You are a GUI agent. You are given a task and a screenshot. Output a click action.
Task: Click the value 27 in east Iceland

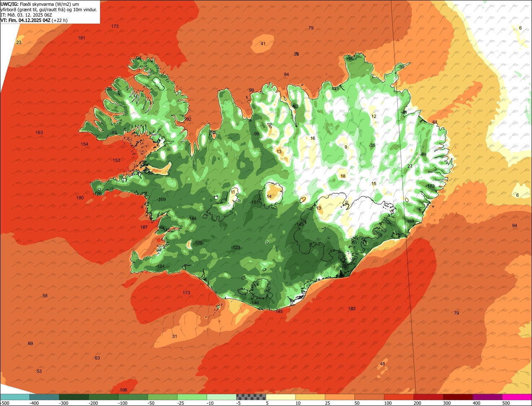(410, 166)
